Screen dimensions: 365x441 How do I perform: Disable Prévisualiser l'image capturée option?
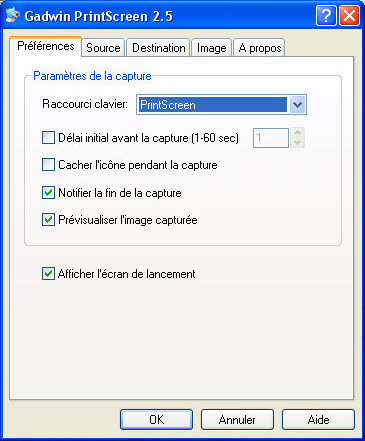tap(48, 220)
